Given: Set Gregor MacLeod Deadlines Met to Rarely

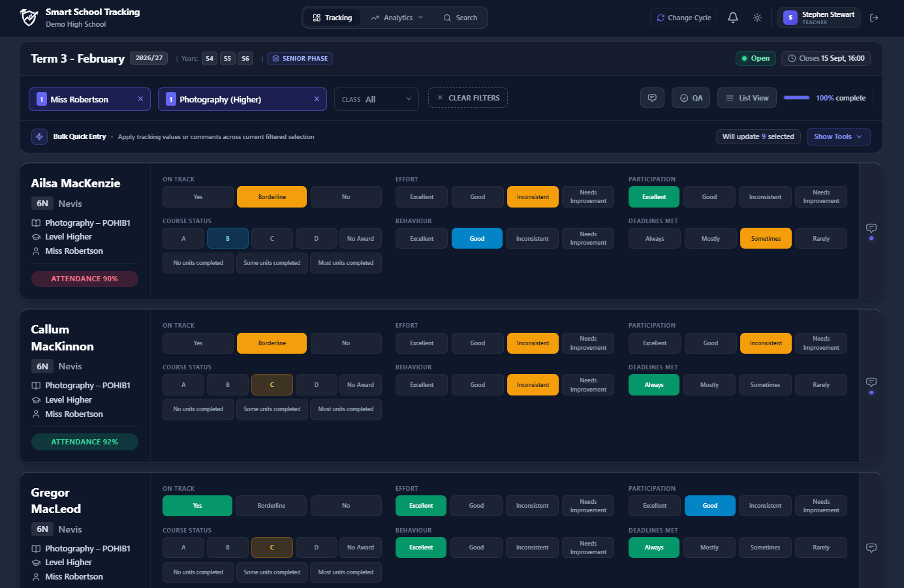Looking at the screenshot, I should coord(821,548).
